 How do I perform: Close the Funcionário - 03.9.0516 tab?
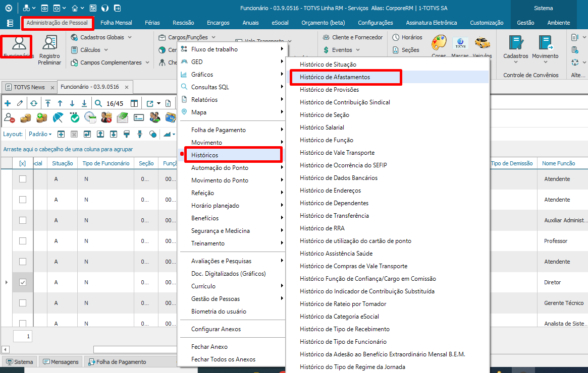(x=127, y=87)
